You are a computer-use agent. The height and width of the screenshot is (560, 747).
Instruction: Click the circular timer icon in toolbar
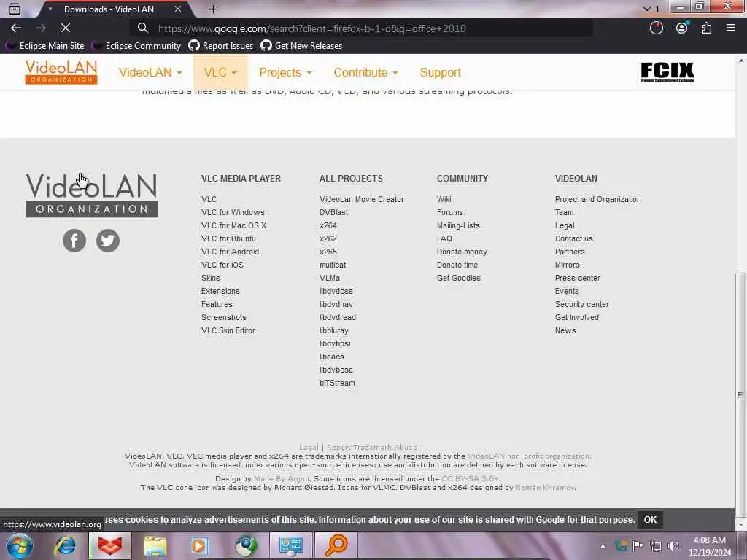click(657, 28)
